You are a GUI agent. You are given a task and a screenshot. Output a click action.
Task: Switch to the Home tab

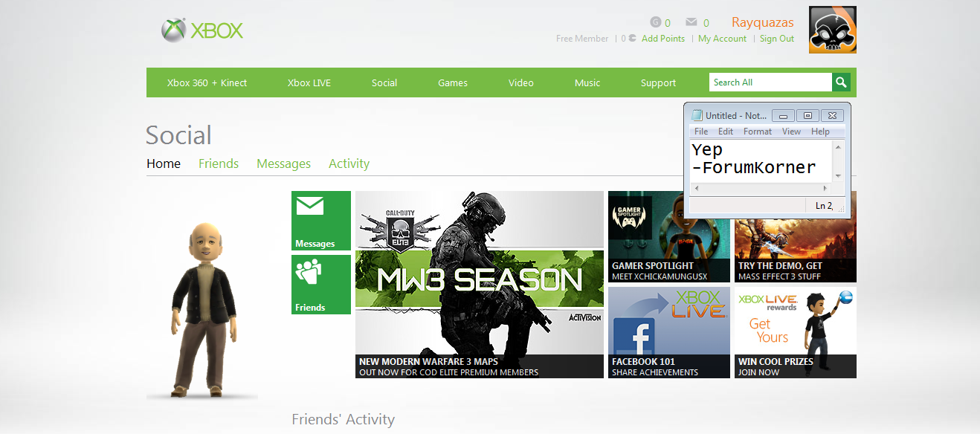(164, 163)
